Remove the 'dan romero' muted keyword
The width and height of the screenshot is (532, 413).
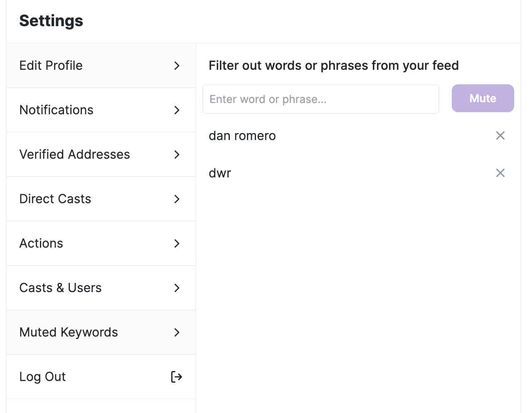500,135
